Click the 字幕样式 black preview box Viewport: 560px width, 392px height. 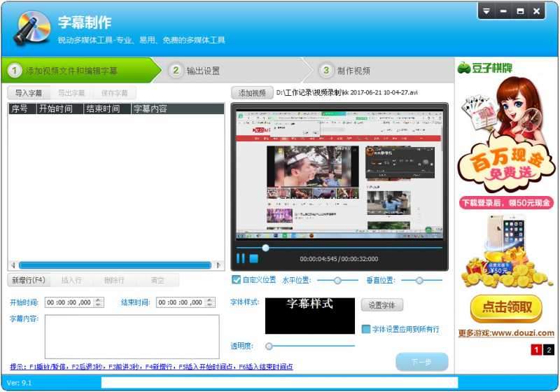click(310, 316)
